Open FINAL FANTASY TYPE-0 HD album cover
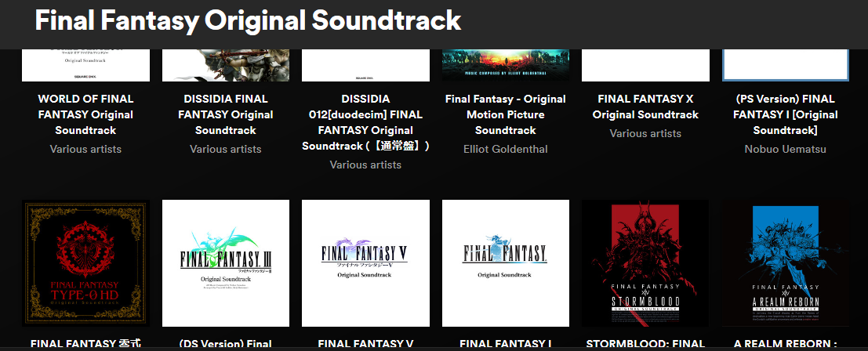 85,263
